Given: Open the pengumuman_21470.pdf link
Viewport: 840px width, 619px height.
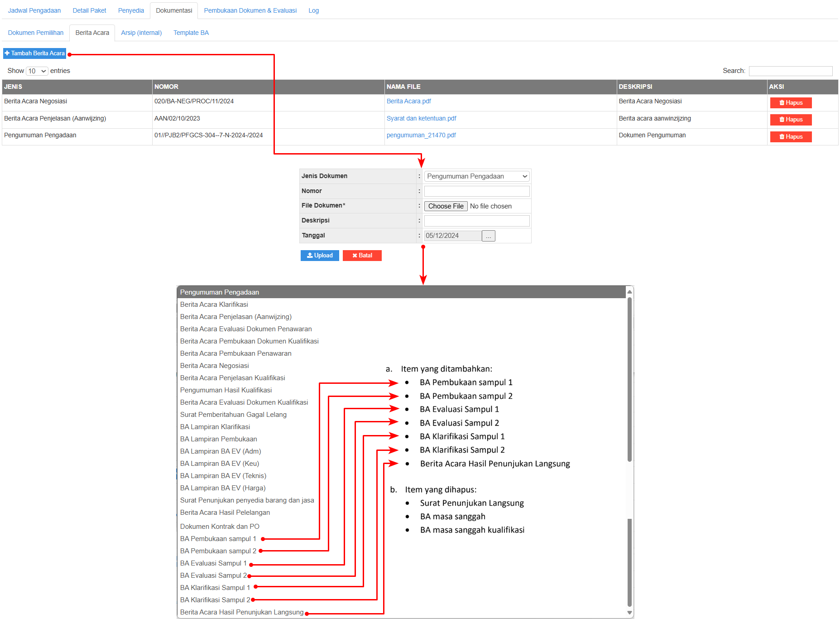Looking at the screenshot, I should 421,135.
